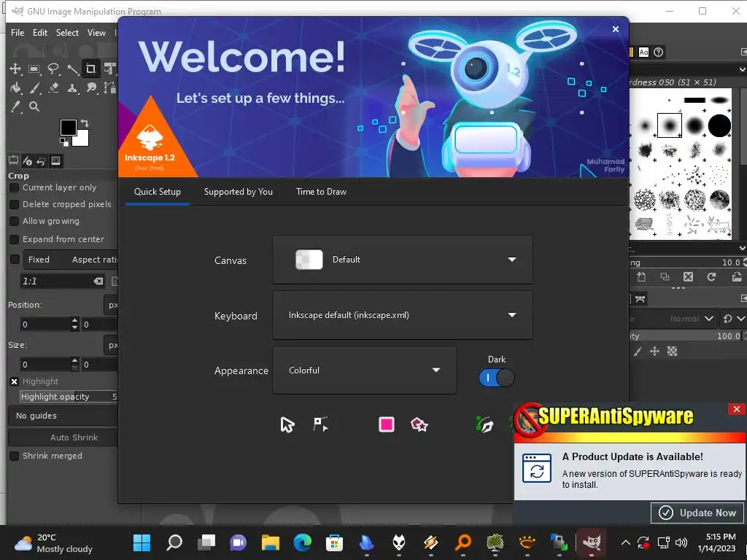Open the Select menu in GIMP
Viewport: 747px width, 560px height.
pyautogui.click(x=67, y=32)
